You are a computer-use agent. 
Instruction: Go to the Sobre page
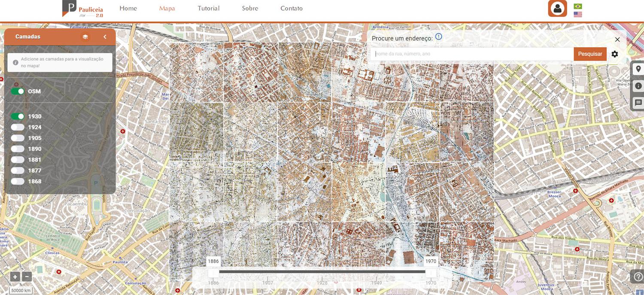point(250,8)
